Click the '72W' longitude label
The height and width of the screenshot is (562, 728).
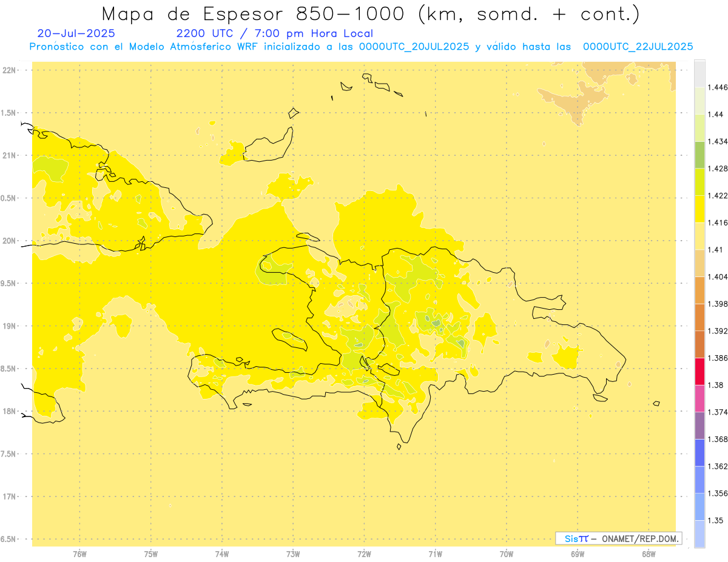point(364,554)
